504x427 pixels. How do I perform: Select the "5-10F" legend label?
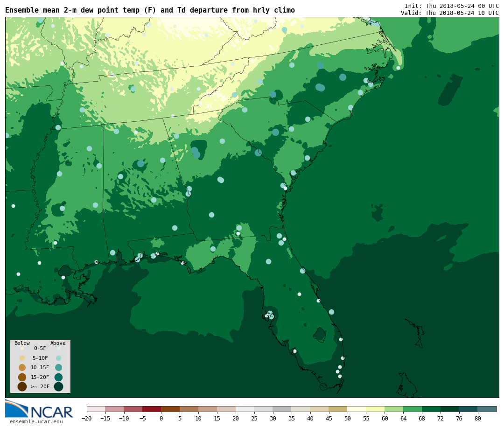pyautogui.click(x=40, y=358)
